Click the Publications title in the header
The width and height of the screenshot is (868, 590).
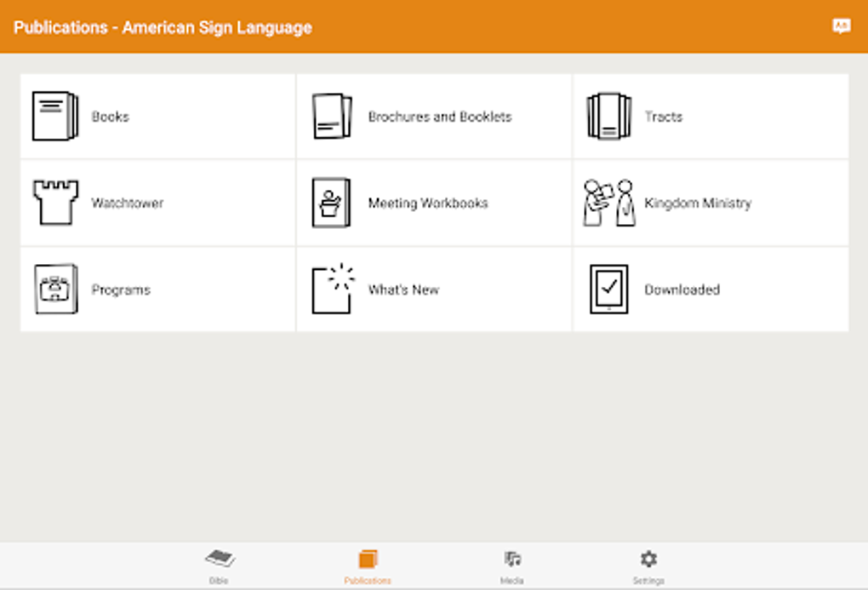[x=162, y=26]
